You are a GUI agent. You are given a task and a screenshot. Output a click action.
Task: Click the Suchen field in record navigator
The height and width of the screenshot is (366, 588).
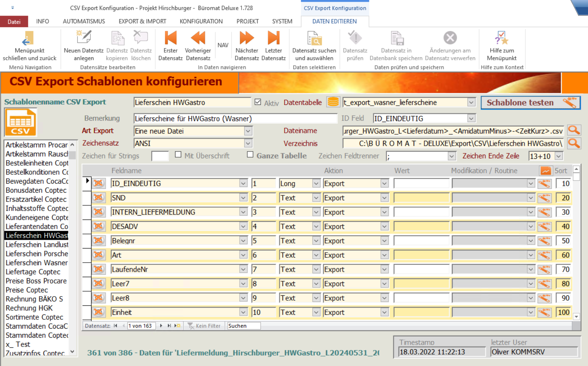click(243, 326)
